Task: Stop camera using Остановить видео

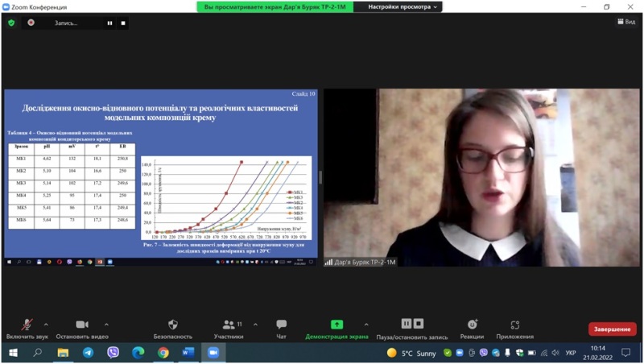Action: (x=83, y=325)
